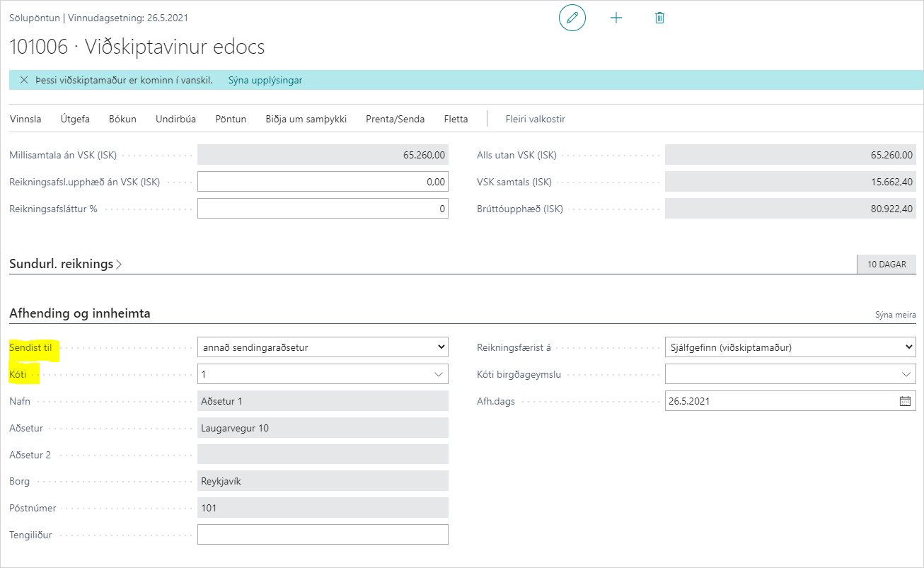
Task: Open the Kóti birgðageymslu dropdown
Action: (790, 374)
